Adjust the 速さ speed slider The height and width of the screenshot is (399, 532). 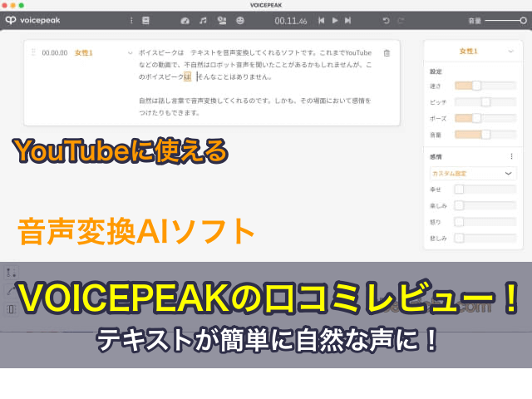[485, 86]
